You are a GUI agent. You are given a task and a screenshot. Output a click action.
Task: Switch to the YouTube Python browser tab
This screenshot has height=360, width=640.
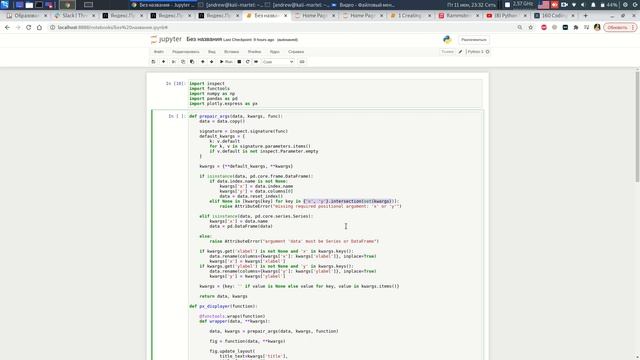[507, 16]
